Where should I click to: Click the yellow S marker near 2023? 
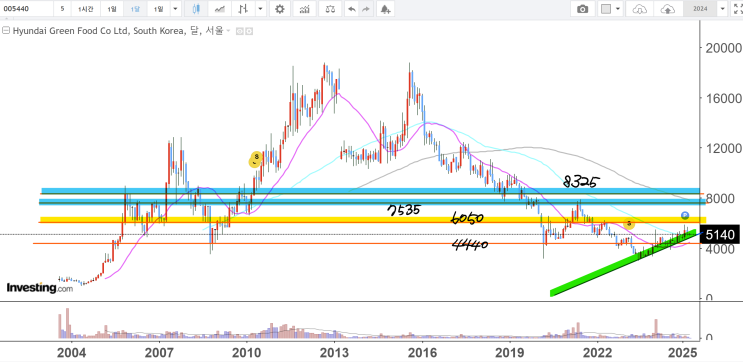click(x=629, y=224)
